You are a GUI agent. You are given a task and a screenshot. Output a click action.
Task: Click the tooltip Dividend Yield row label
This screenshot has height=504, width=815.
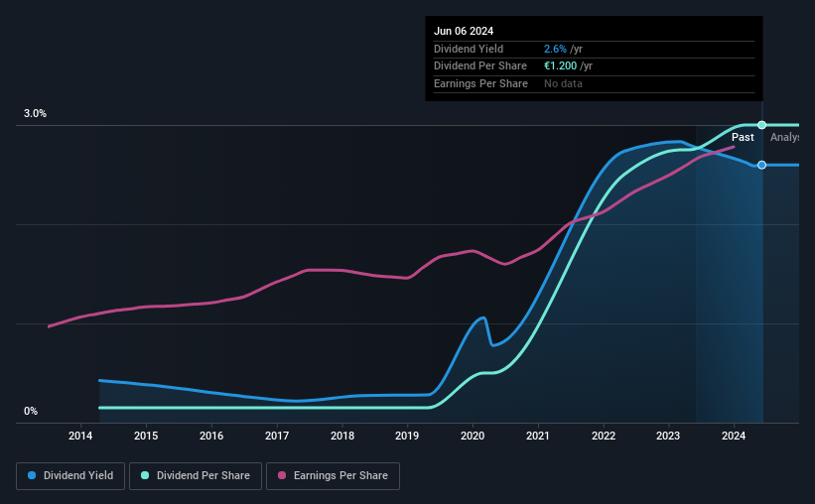pyautogui.click(x=469, y=49)
